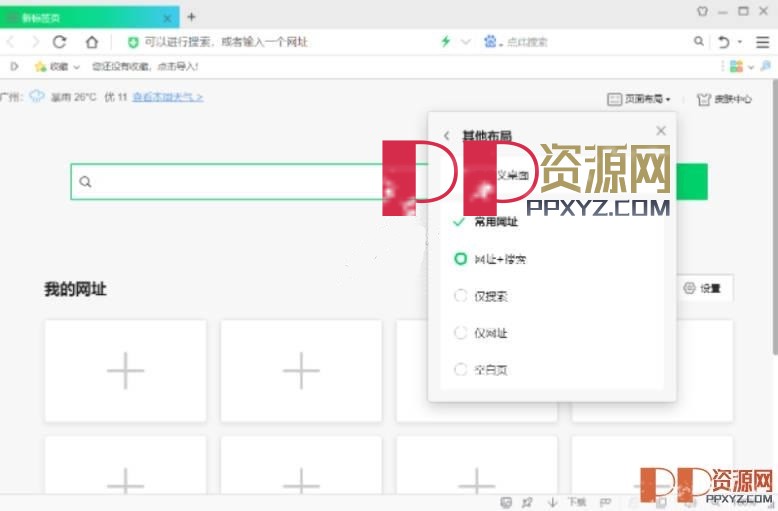Screen dimensions: 778x511
Task: Open the home page icon
Action: pyautogui.click(x=92, y=42)
